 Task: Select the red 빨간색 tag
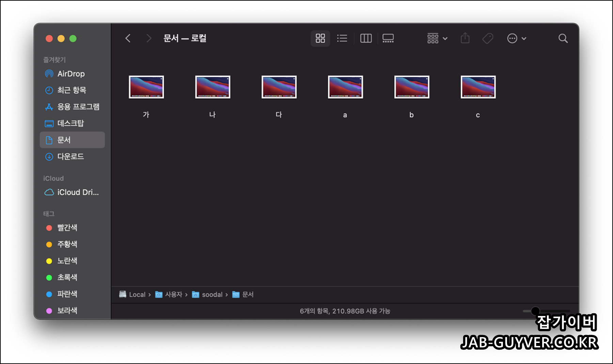coord(72,228)
